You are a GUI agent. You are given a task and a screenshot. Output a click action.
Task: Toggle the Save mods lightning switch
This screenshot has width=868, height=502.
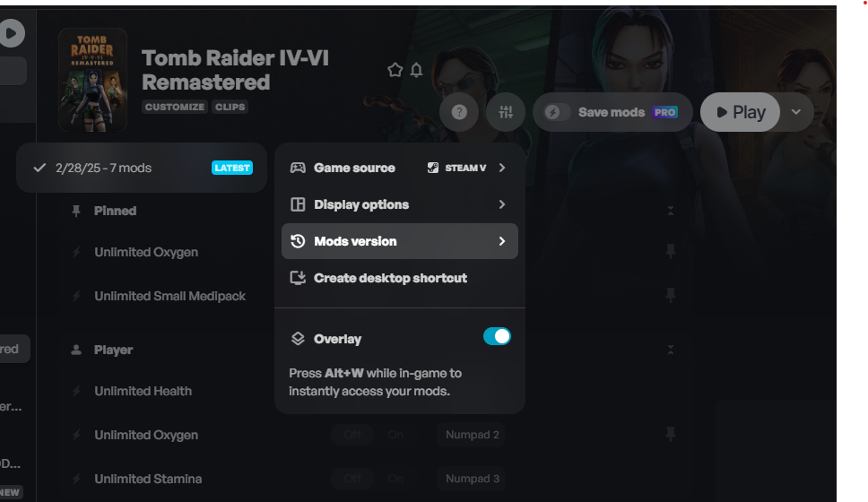[556, 112]
